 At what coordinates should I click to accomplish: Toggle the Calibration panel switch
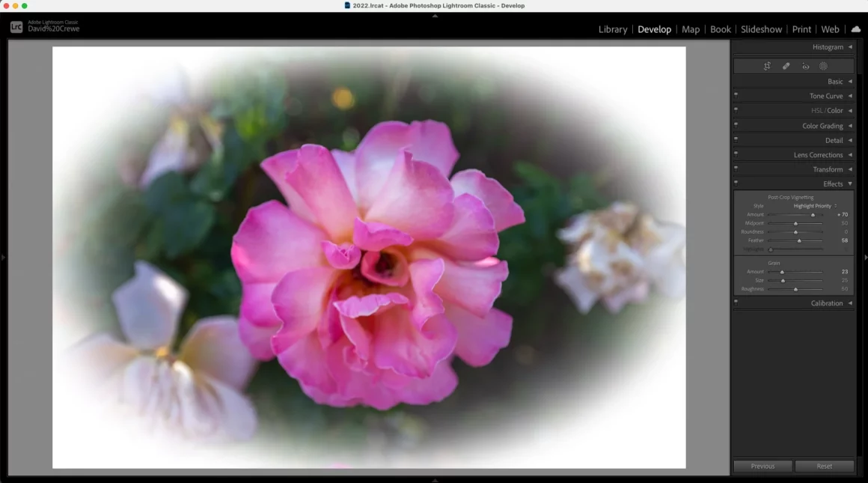pos(736,303)
